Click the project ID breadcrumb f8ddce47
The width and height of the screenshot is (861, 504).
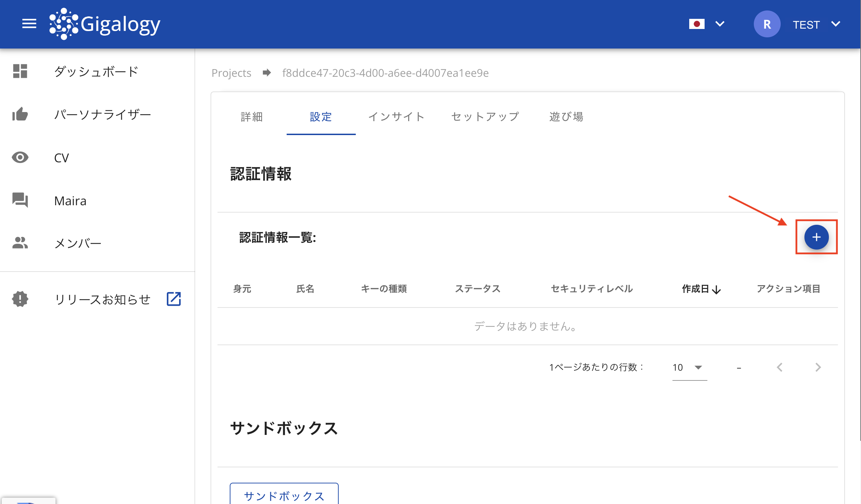coord(385,73)
